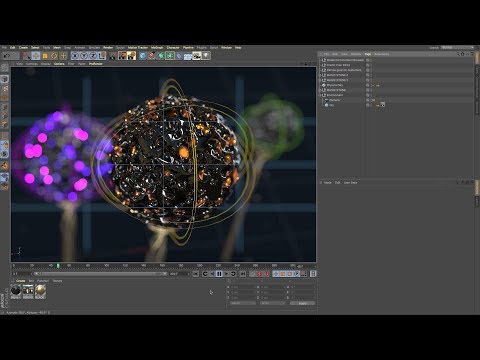Render to Picture Viewer

point(123,56)
